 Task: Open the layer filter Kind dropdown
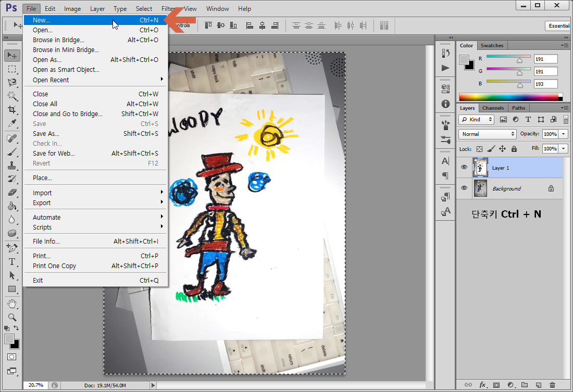(476, 119)
